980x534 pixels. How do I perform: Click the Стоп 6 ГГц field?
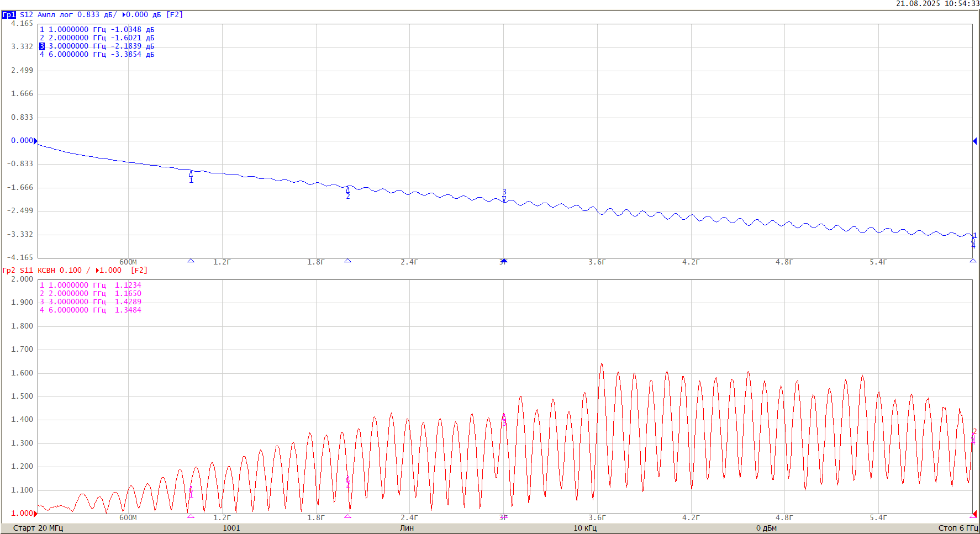point(957,528)
